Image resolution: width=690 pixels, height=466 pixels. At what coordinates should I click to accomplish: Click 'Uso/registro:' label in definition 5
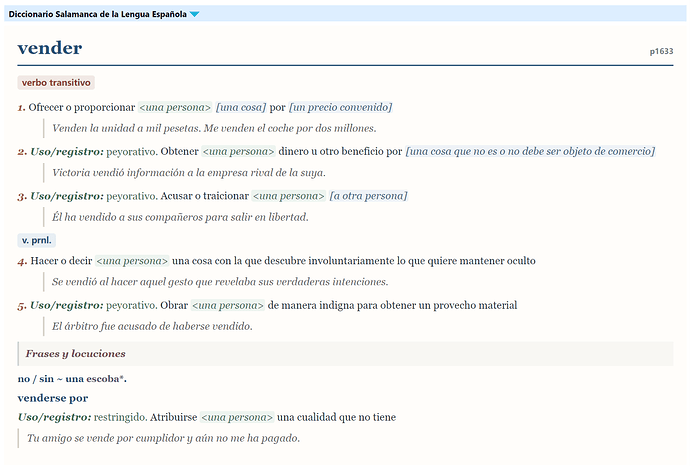tap(67, 306)
